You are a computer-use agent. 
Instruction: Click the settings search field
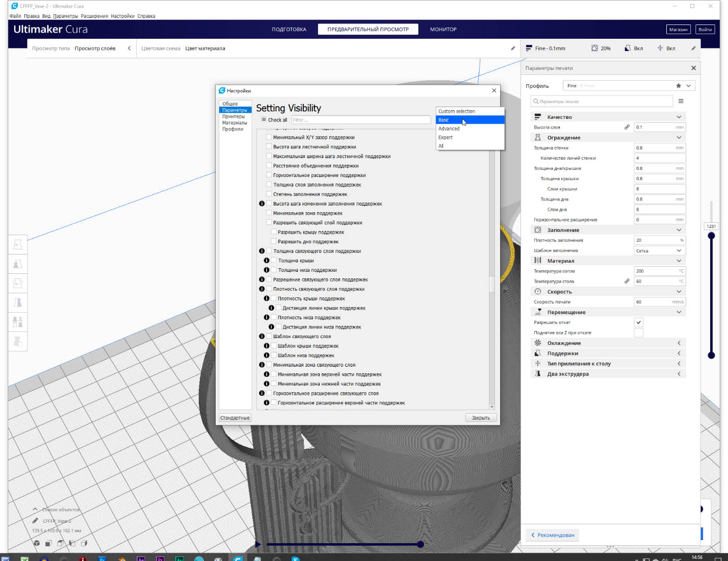(602, 101)
